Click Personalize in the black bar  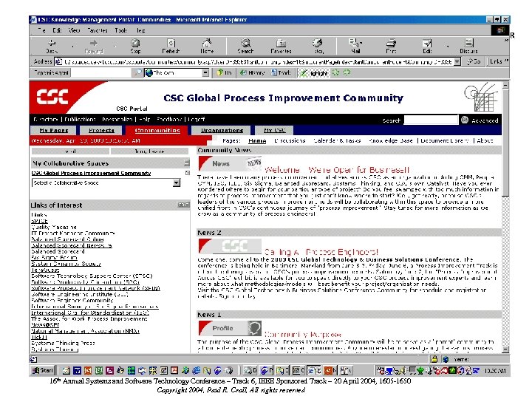pos(117,120)
